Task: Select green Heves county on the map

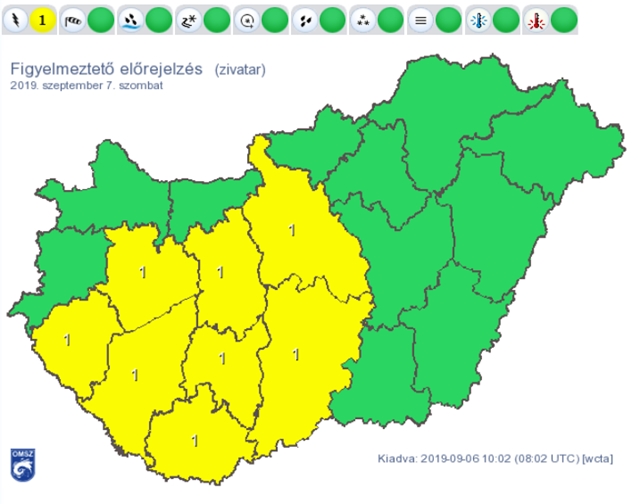Action: (x=376, y=171)
